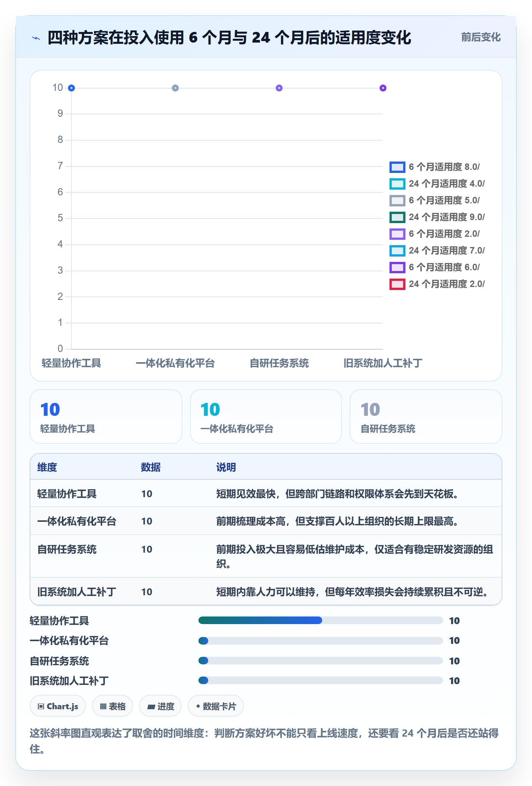Click the description starting with 前期梳理成本高

pyautogui.click(x=337, y=521)
